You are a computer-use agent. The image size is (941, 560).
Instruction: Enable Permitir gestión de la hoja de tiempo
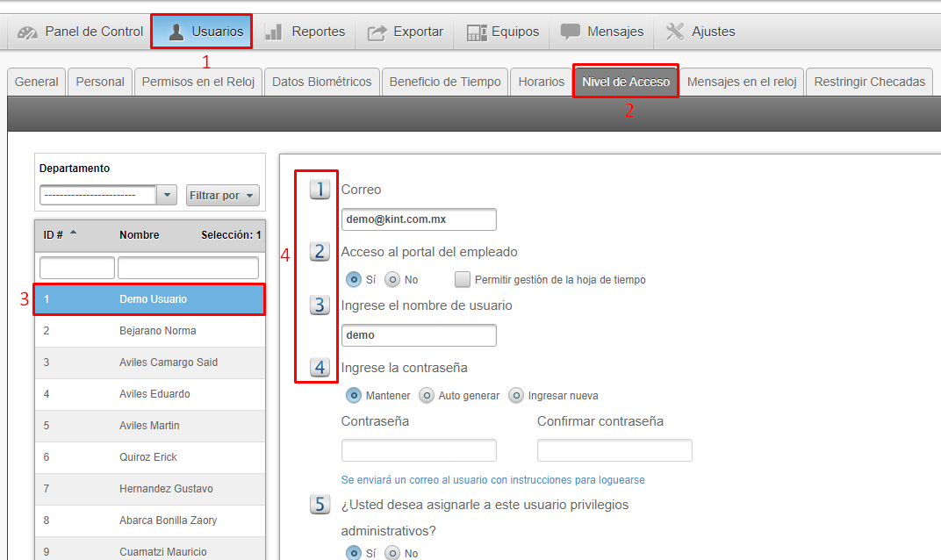pos(463,280)
